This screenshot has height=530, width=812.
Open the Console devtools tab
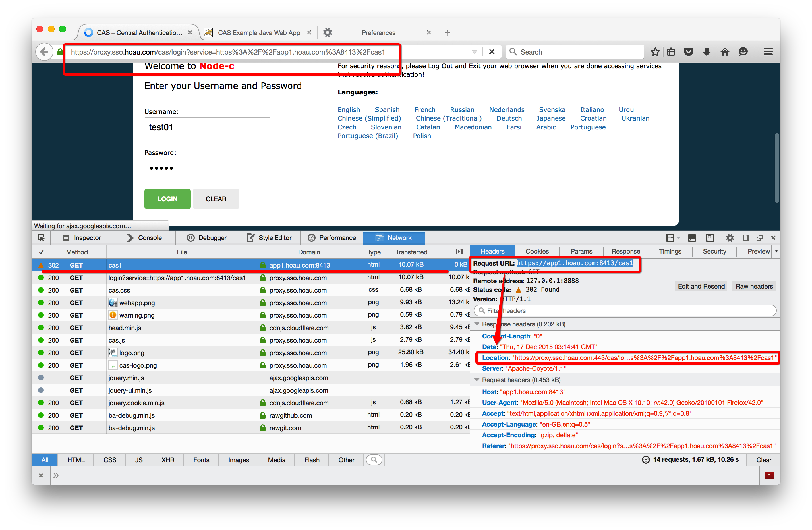(x=144, y=238)
